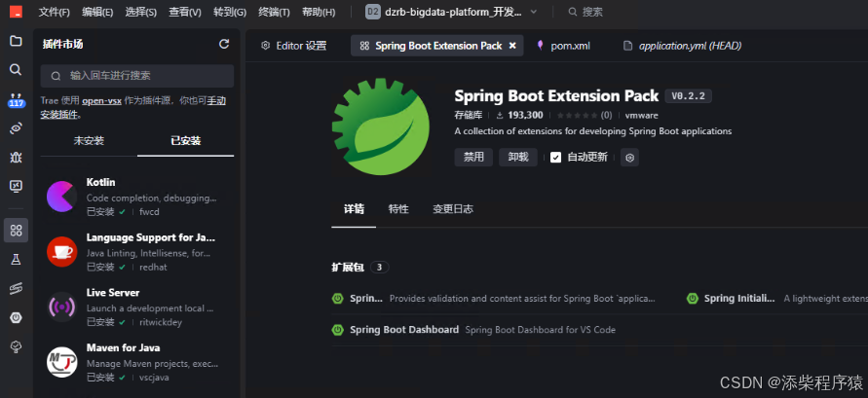Click the D2 project badge icon
Screen dimensions: 868x398
(372, 12)
